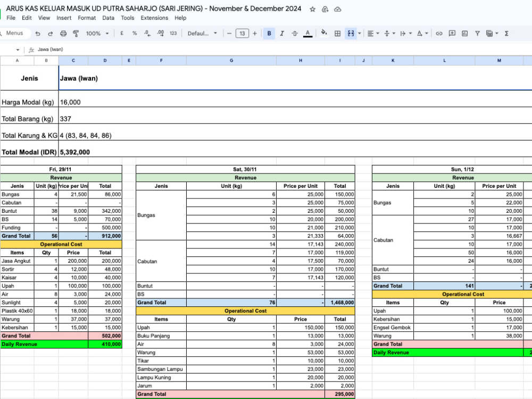Expand merge cells options arrow
This screenshot has height=399, width=532.
point(359,33)
